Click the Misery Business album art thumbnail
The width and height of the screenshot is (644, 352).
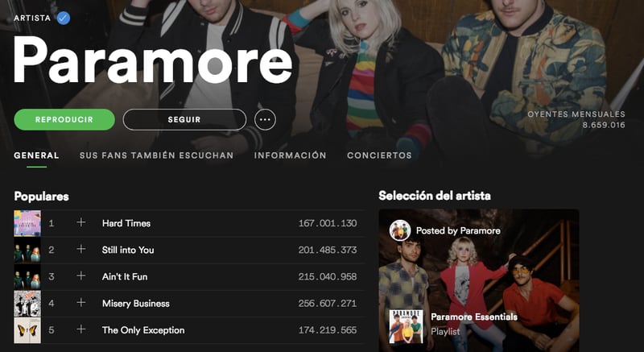click(27, 303)
